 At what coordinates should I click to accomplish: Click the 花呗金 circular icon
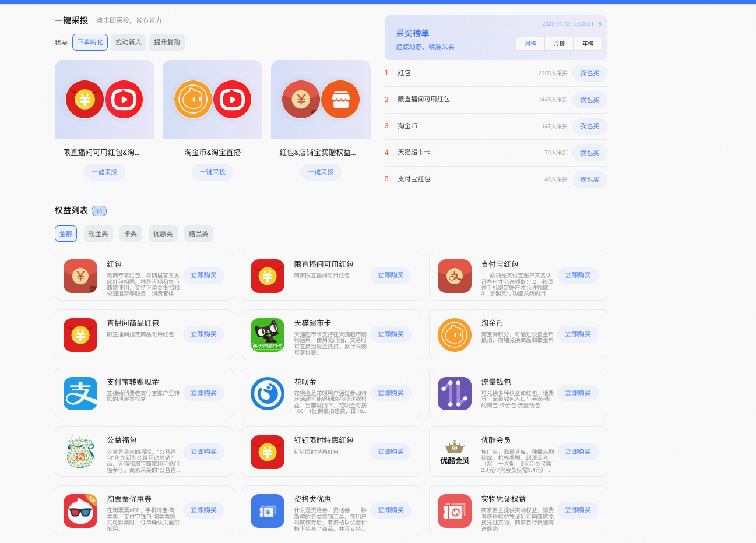click(268, 393)
